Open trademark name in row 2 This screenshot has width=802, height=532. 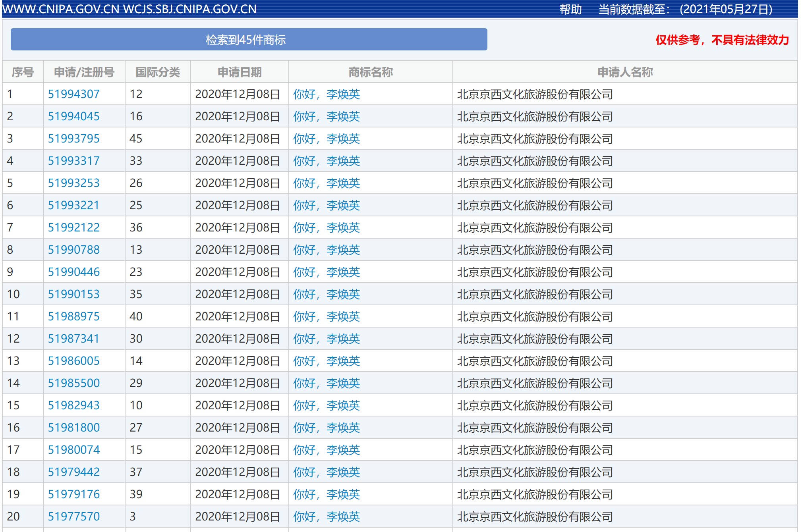326,116
